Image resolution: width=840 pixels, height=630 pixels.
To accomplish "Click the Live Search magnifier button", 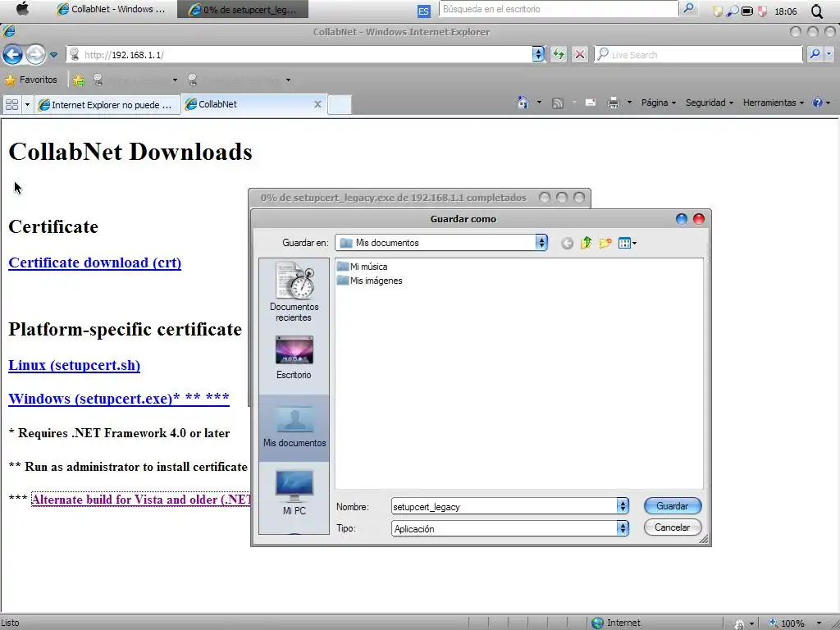I will click(x=815, y=54).
